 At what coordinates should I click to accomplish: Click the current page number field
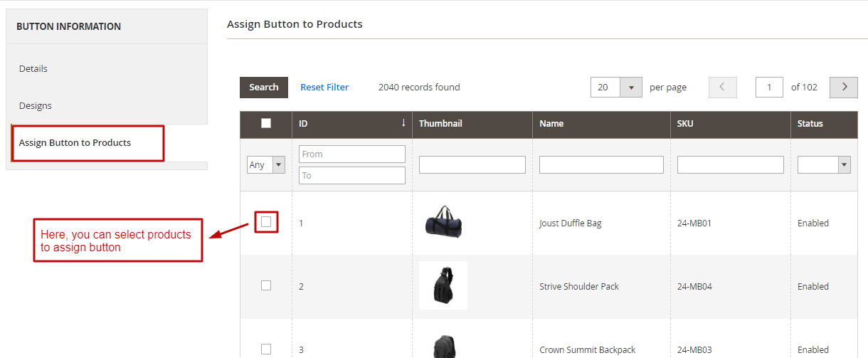point(769,88)
